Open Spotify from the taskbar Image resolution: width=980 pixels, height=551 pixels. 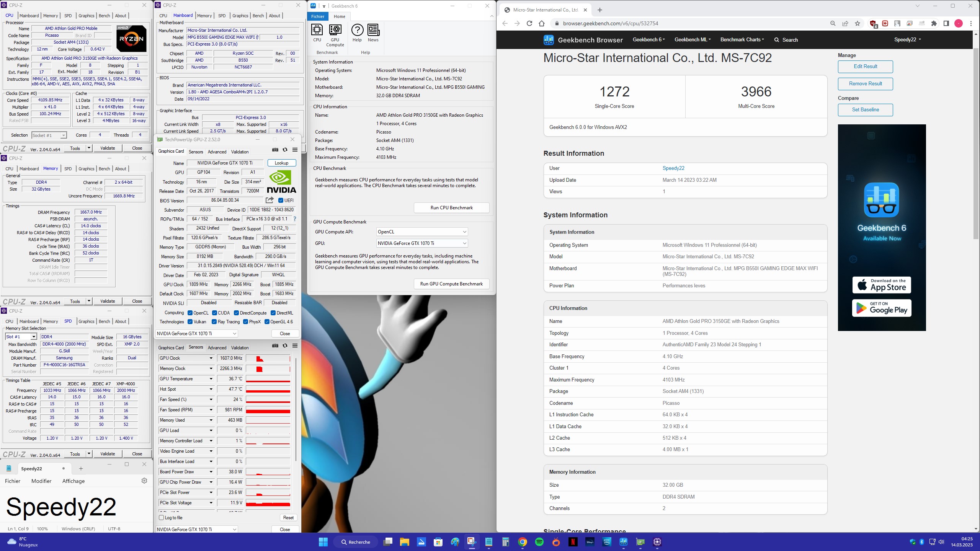click(x=539, y=542)
